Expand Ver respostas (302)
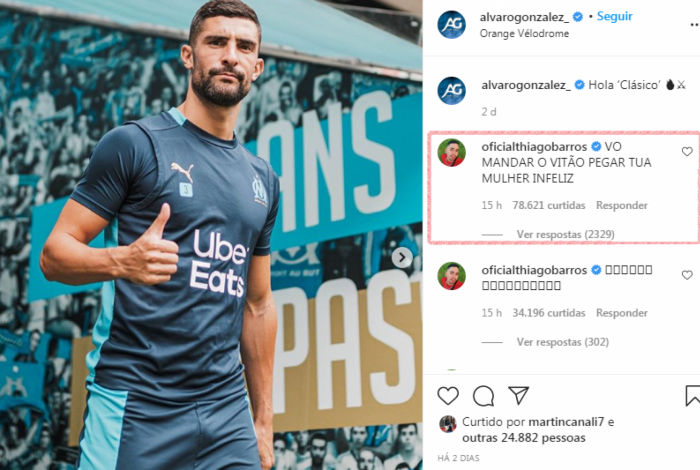 click(562, 342)
